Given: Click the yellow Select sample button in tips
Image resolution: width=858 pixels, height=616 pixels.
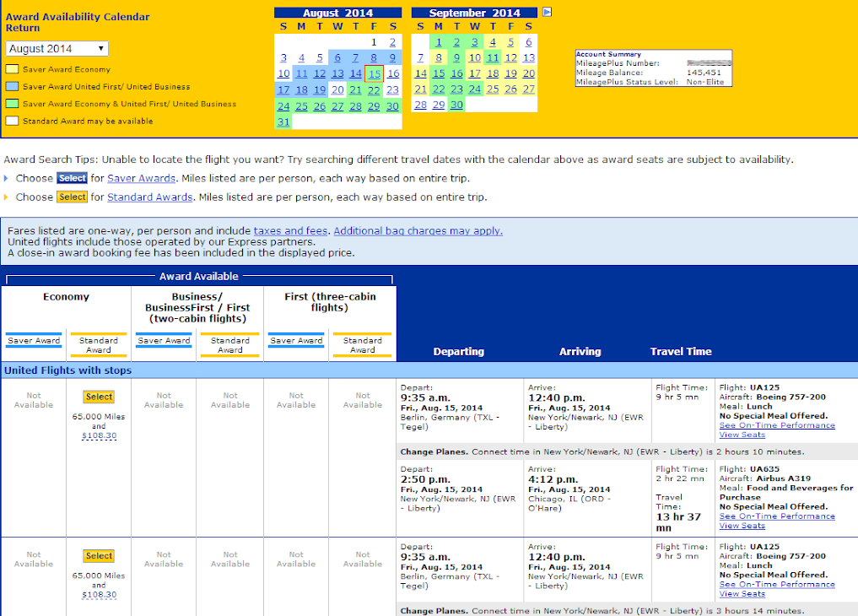Looking at the screenshot, I should (73, 197).
